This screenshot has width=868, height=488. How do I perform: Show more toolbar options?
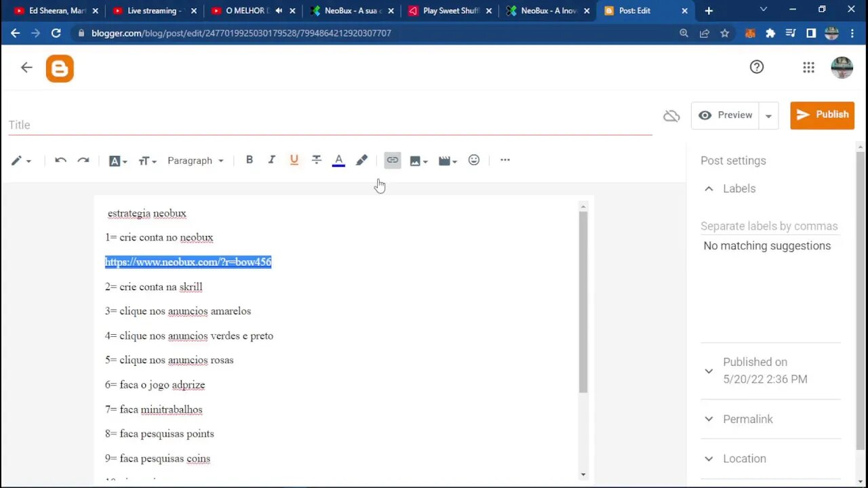click(x=505, y=160)
